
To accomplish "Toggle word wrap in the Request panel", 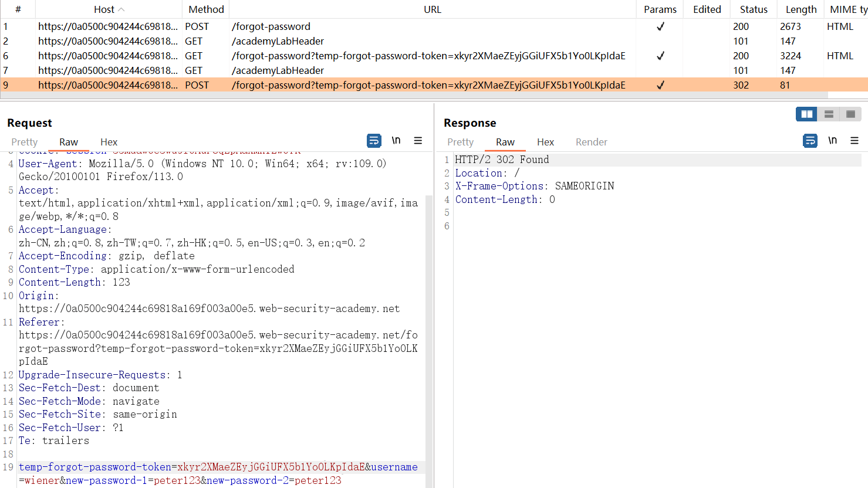I will click(374, 141).
